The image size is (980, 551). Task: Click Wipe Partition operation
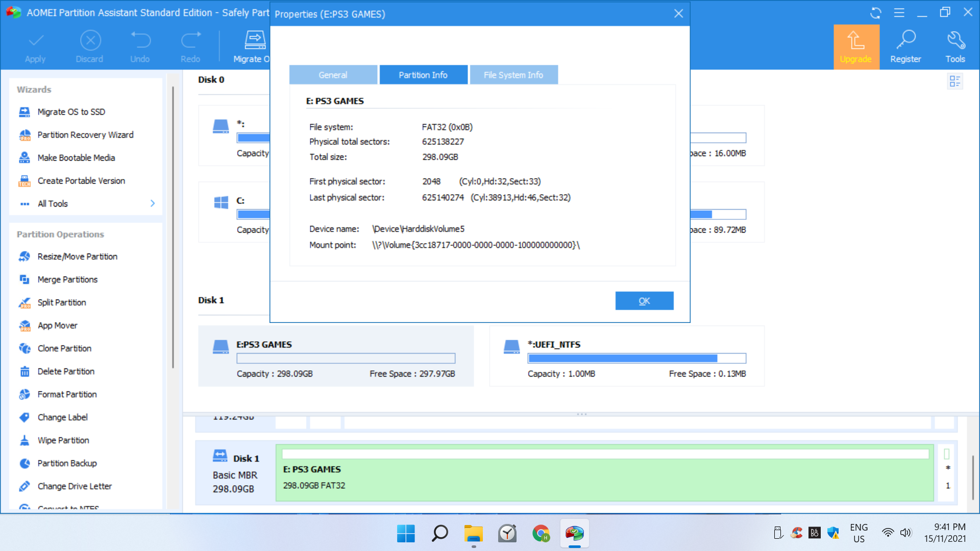pos(63,440)
